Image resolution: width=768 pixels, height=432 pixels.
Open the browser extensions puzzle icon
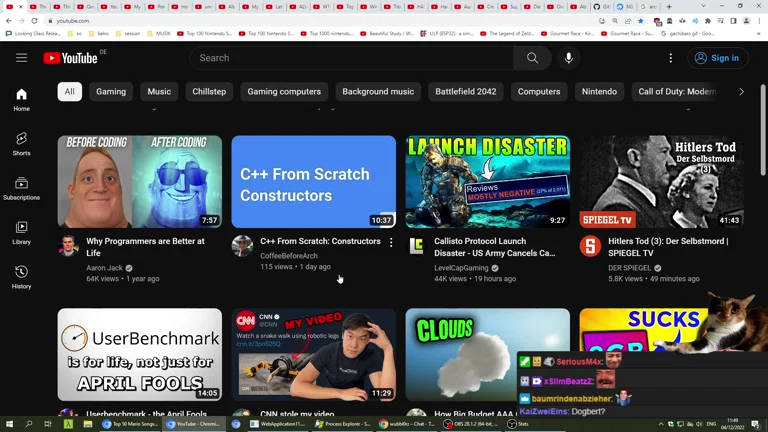(x=708, y=21)
